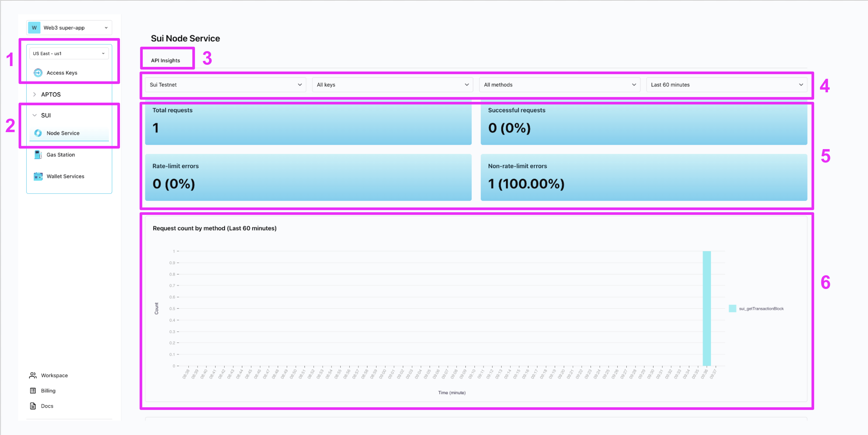Click the Wallet Services wallet icon

click(38, 176)
